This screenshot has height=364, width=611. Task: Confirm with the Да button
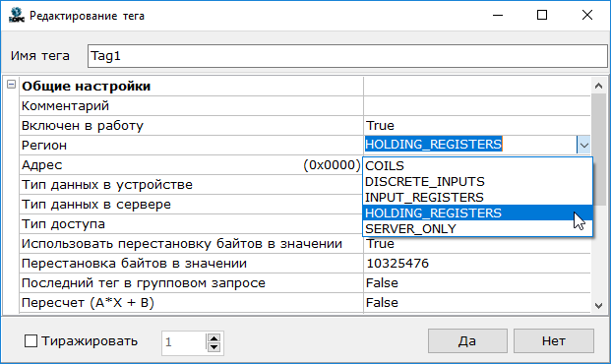pos(467,341)
